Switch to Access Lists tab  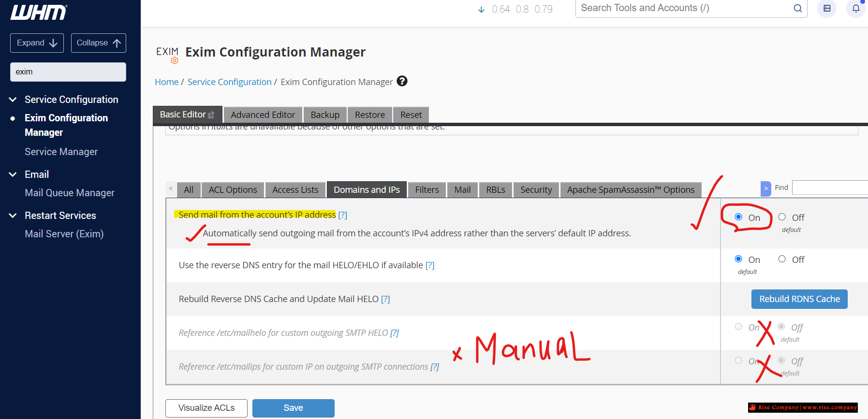point(295,190)
